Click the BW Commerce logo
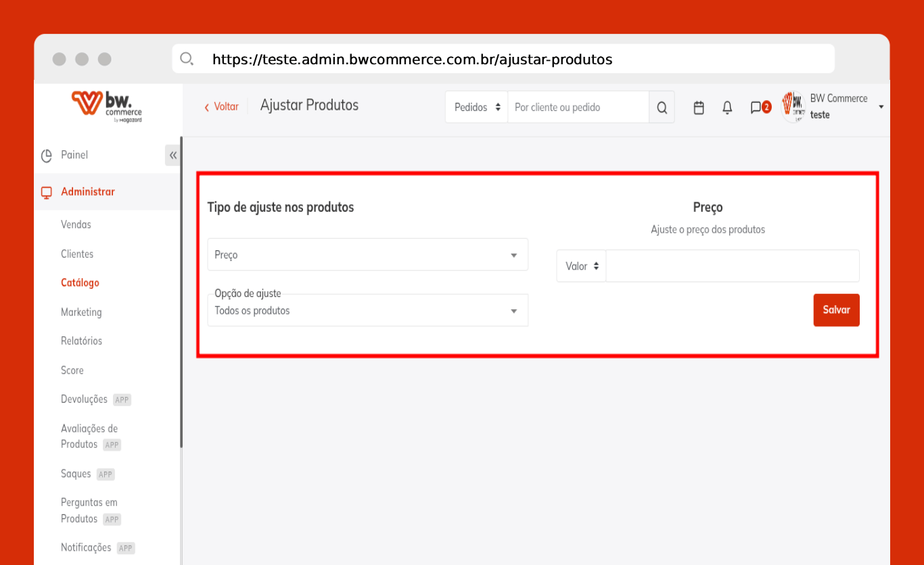 107,107
